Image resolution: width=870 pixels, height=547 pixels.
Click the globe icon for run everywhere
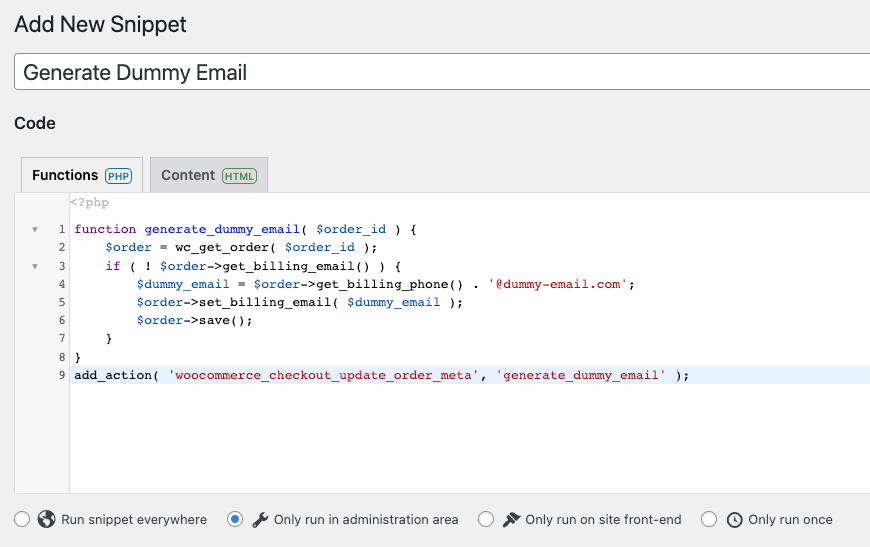(46, 519)
